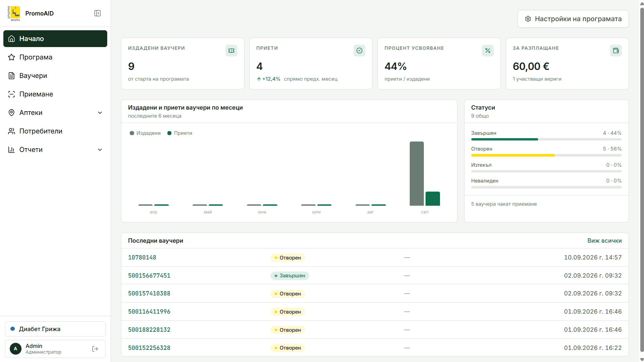The width and height of the screenshot is (644, 362).
Task: Click the PromoAID pharma works logo
Action: (14, 13)
